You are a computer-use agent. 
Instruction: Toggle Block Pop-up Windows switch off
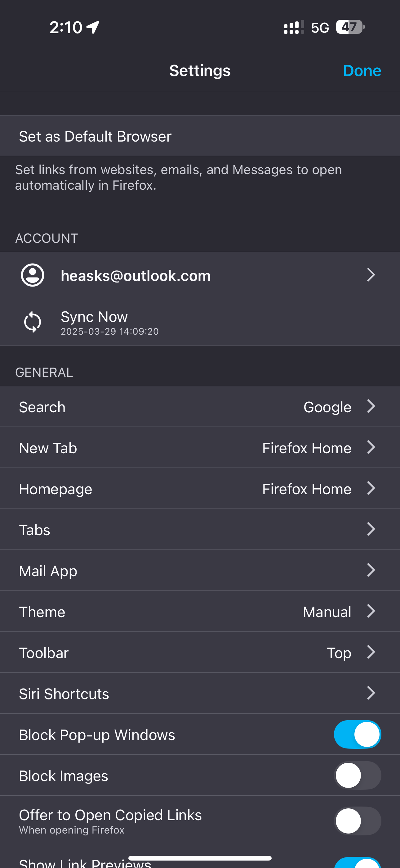point(357,735)
